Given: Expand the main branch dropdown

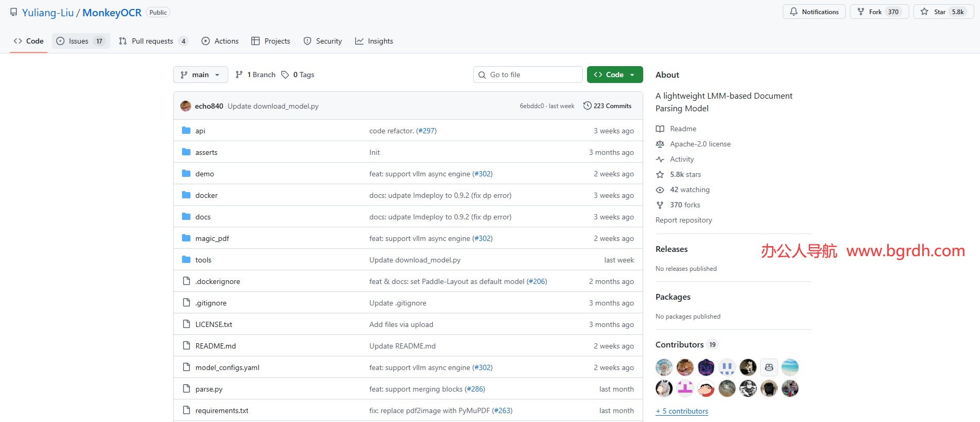Looking at the screenshot, I should [x=200, y=75].
